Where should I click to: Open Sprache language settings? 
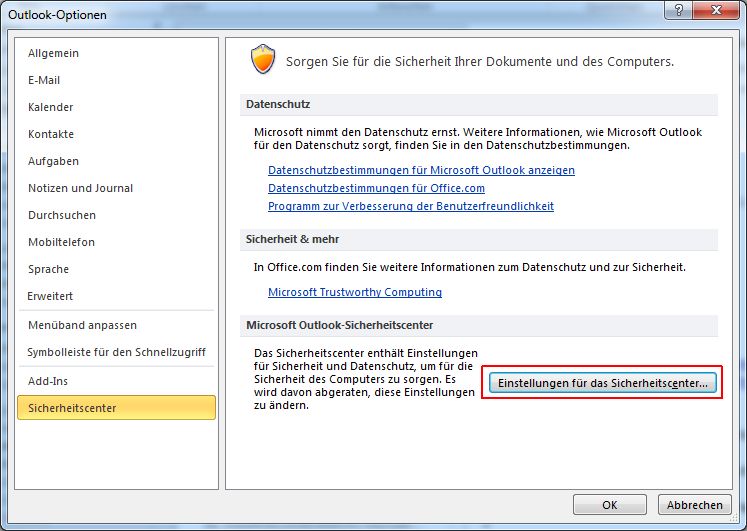click(x=48, y=269)
